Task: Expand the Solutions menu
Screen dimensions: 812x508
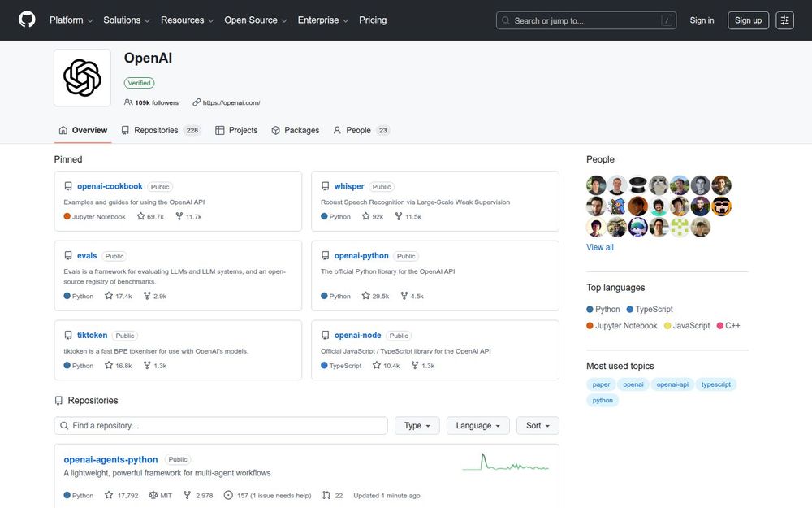Action: 127,20
